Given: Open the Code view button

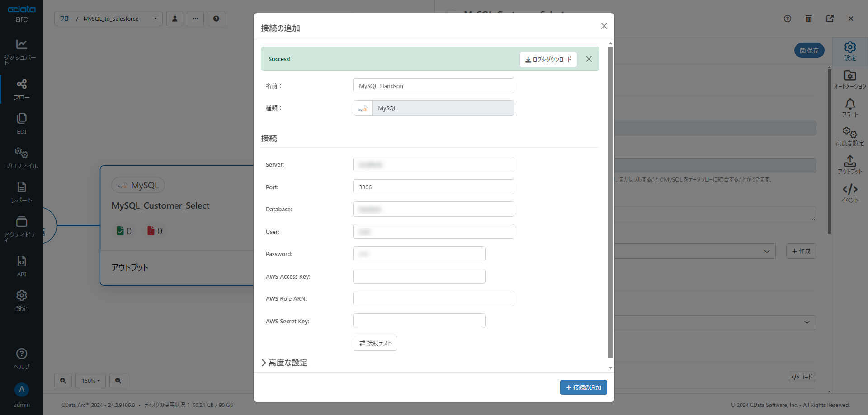Looking at the screenshot, I should pyautogui.click(x=802, y=377).
